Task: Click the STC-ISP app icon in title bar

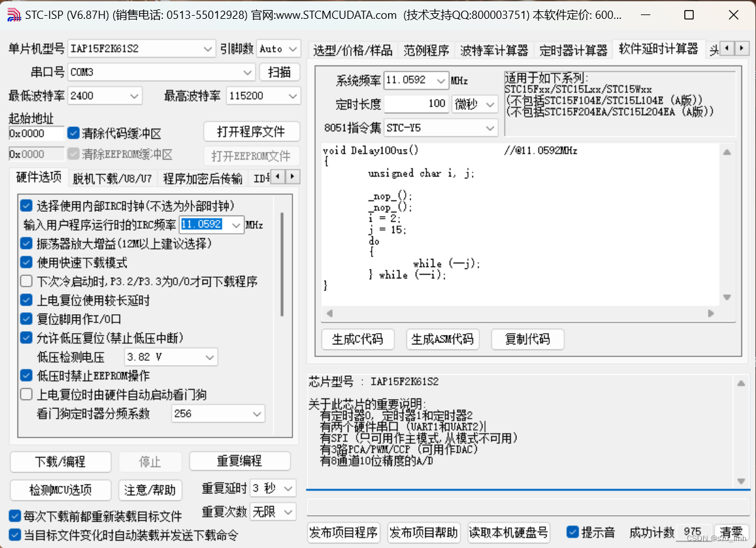Action: click(x=14, y=15)
